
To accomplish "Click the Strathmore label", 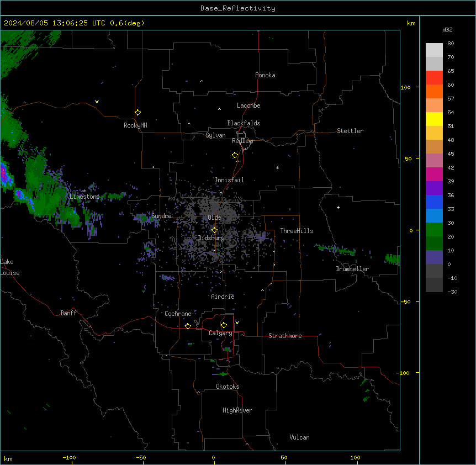I will pyautogui.click(x=285, y=336).
